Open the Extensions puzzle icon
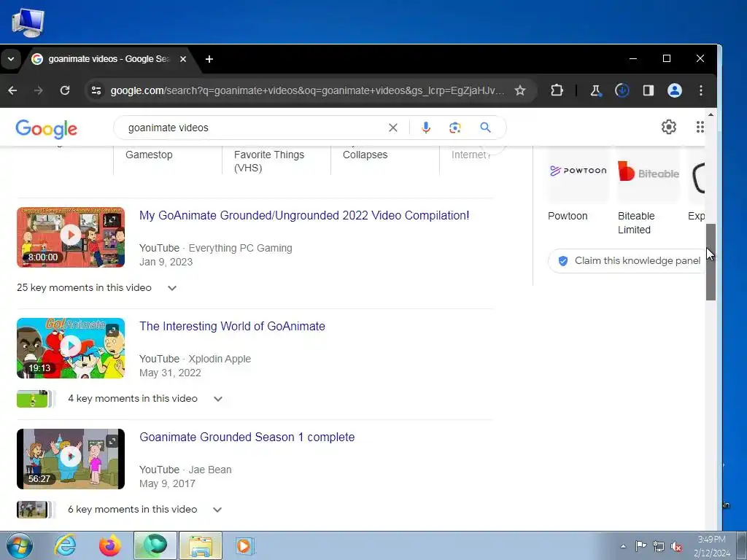Screen dimensions: 747x560 [557, 90]
